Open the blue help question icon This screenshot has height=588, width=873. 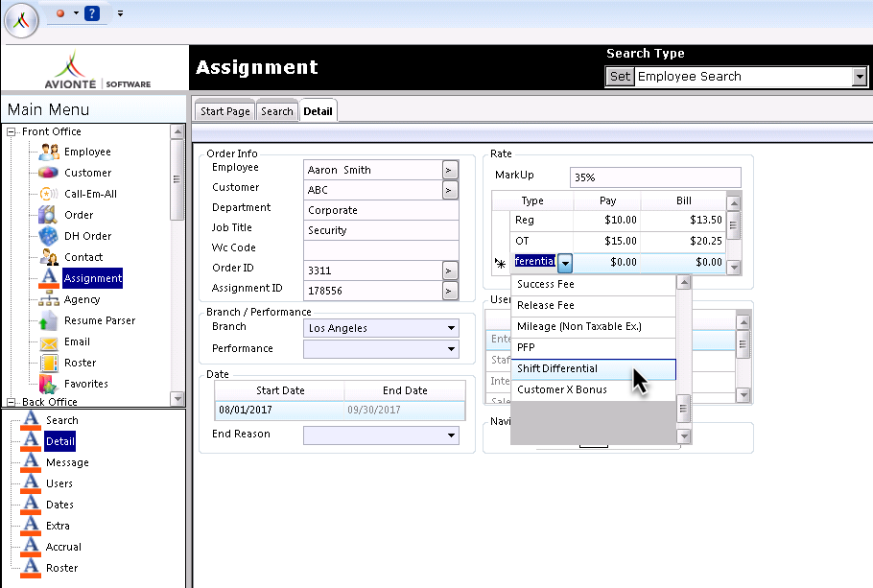[92, 12]
